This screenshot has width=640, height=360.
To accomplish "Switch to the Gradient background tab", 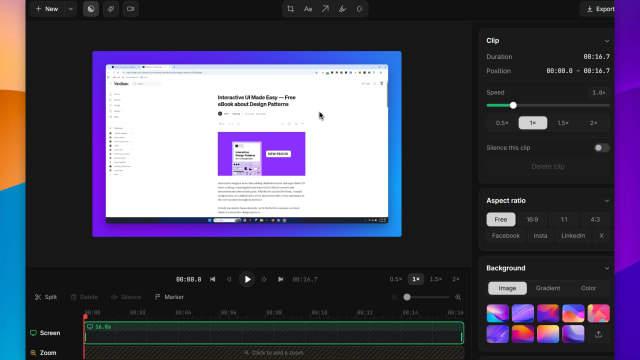I will tap(548, 288).
